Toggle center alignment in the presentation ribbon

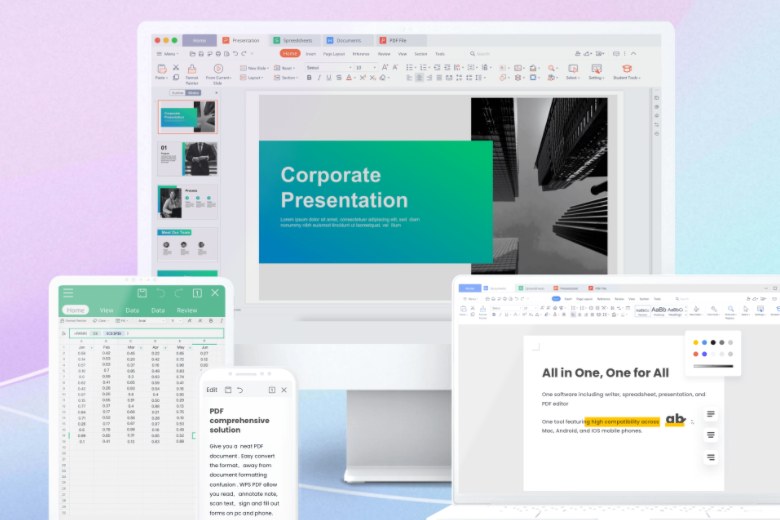[x=419, y=78]
